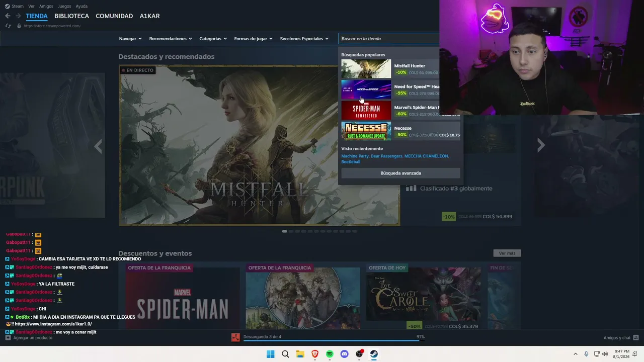644x362 pixels.
Task: Open the clock showing 9:47 PM
Action: coord(621,354)
